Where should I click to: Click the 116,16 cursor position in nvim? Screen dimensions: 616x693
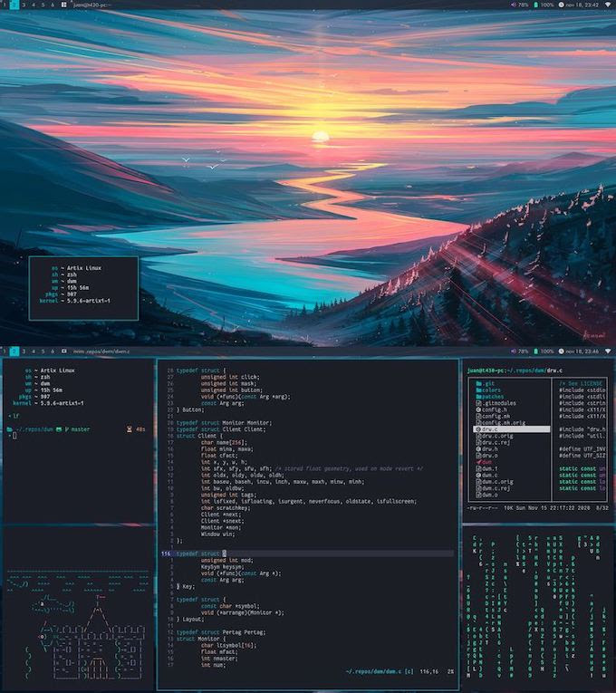(429, 672)
